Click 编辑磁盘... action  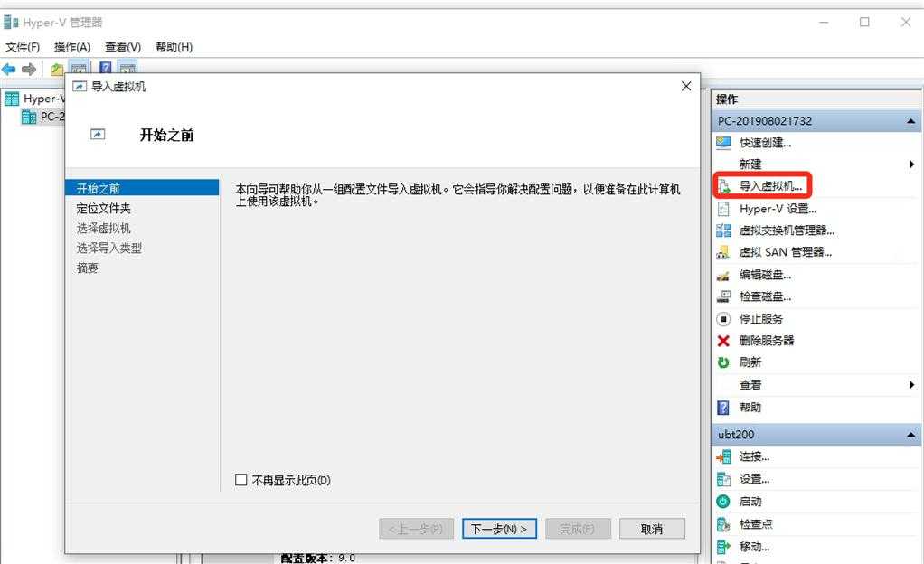click(x=765, y=275)
